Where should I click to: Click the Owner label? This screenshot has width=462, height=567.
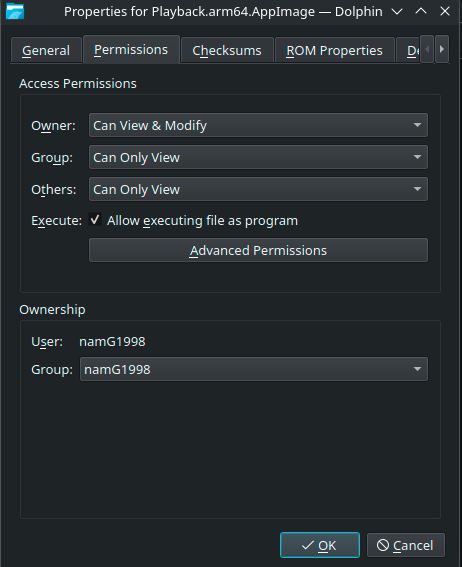[53, 125]
